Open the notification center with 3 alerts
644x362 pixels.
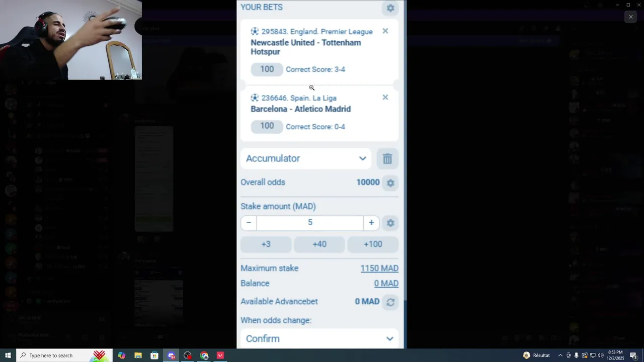pos(634,355)
